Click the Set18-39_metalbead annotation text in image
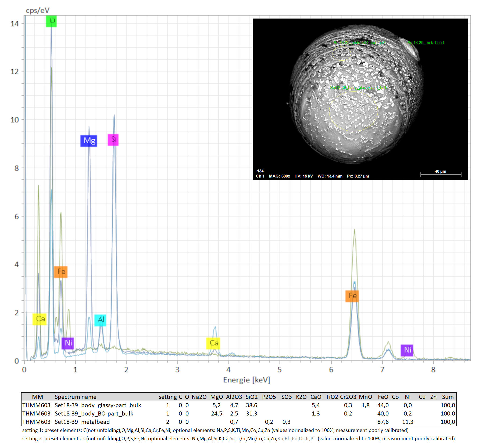The height and width of the screenshot is (448, 479). pos(426,43)
